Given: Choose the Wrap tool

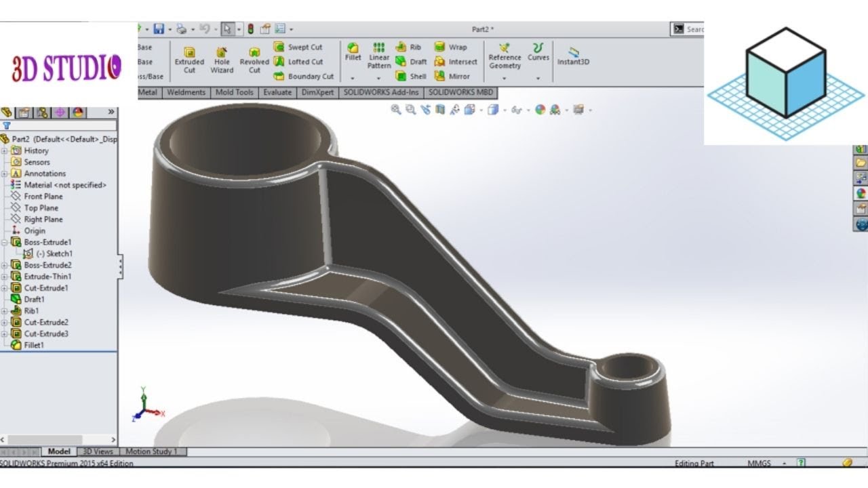Looking at the screenshot, I should coord(450,47).
